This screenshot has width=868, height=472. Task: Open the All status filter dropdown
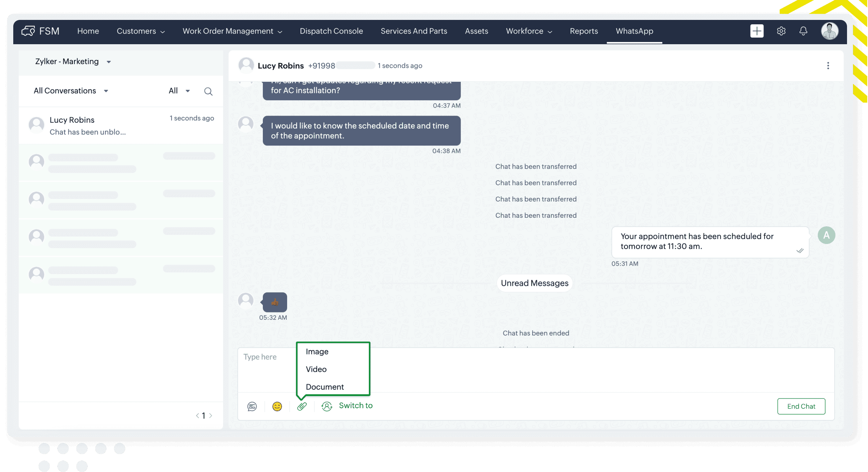tap(179, 91)
